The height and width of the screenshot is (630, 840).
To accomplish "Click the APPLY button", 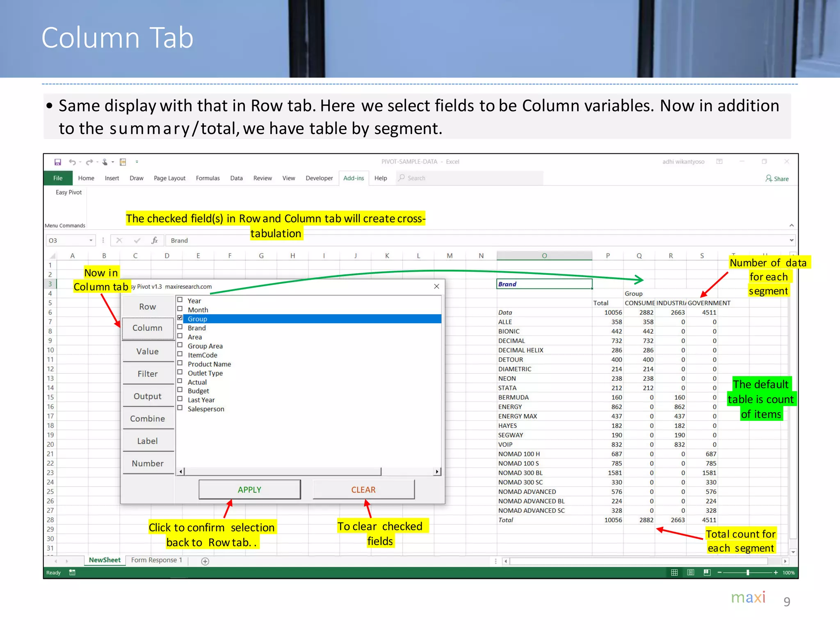I will point(249,490).
